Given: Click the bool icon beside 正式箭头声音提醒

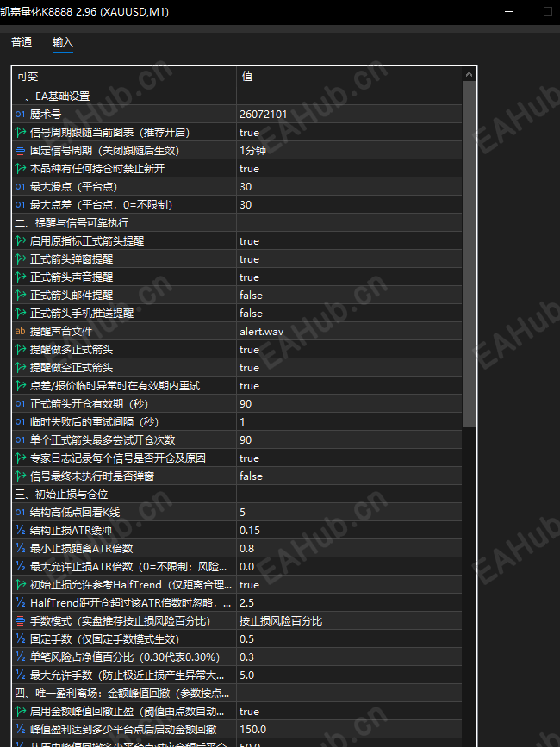Looking at the screenshot, I should tap(20, 277).
